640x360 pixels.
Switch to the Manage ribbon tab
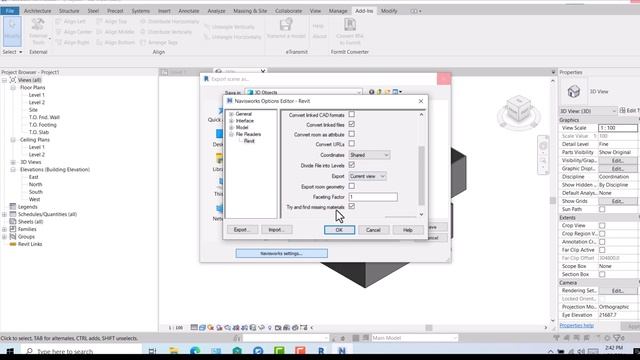(x=338, y=11)
